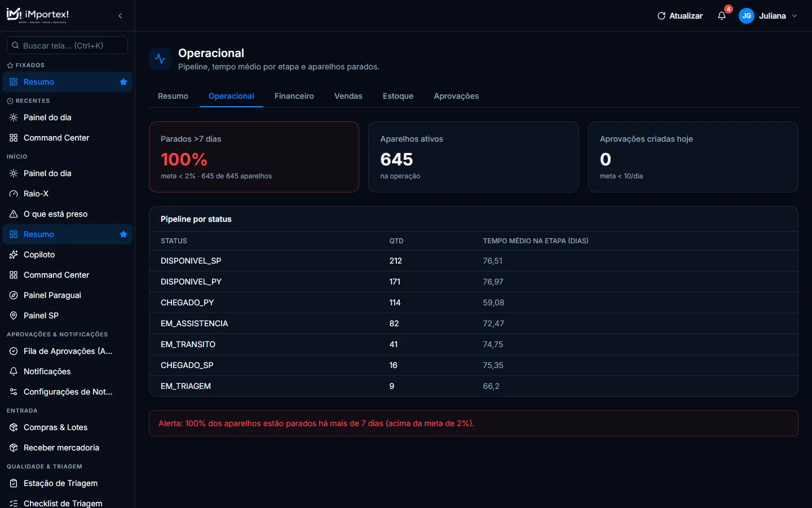This screenshot has height=508, width=812.
Task: Click the iMportex logo
Action: (x=38, y=15)
